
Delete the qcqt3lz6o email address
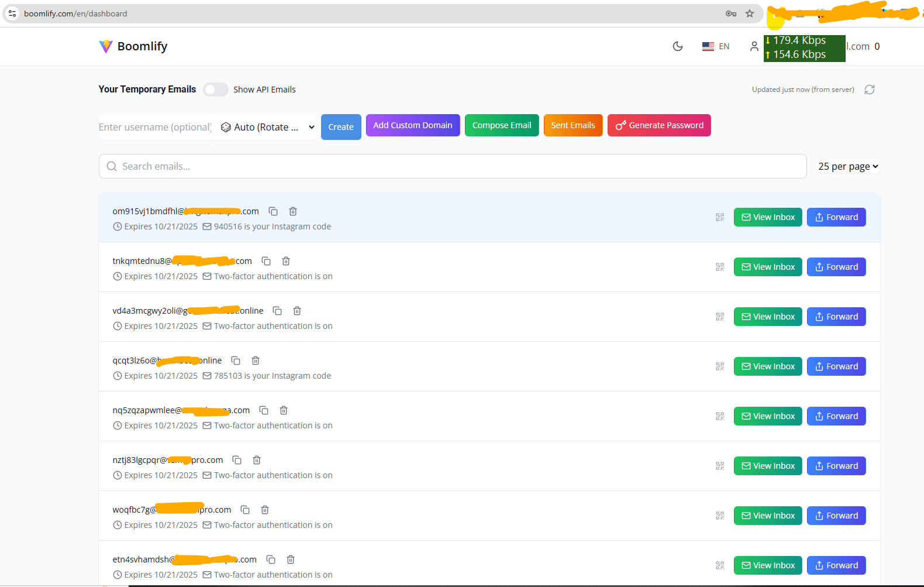[x=256, y=361]
